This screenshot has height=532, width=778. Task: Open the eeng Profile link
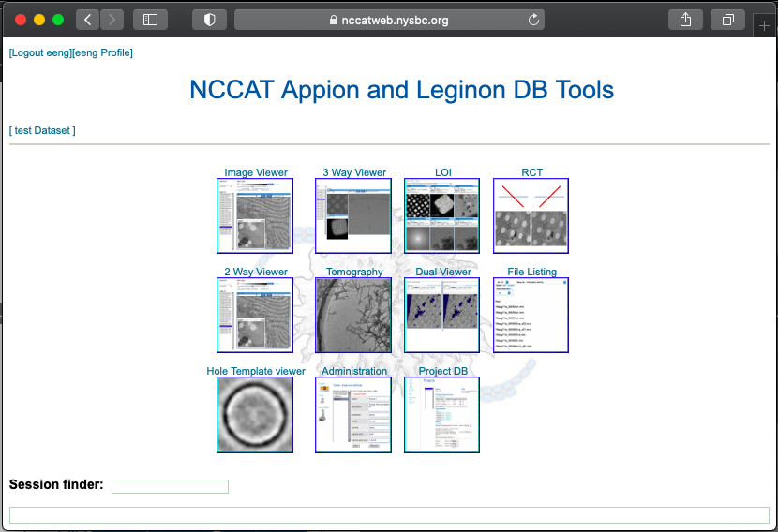click(102, 52)
